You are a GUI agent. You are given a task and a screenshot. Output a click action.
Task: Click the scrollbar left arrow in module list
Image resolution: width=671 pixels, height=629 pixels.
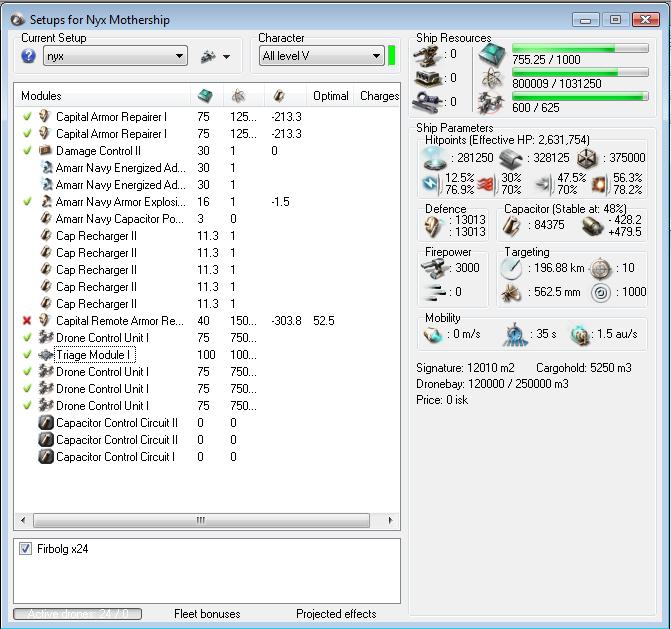(23, 520)
